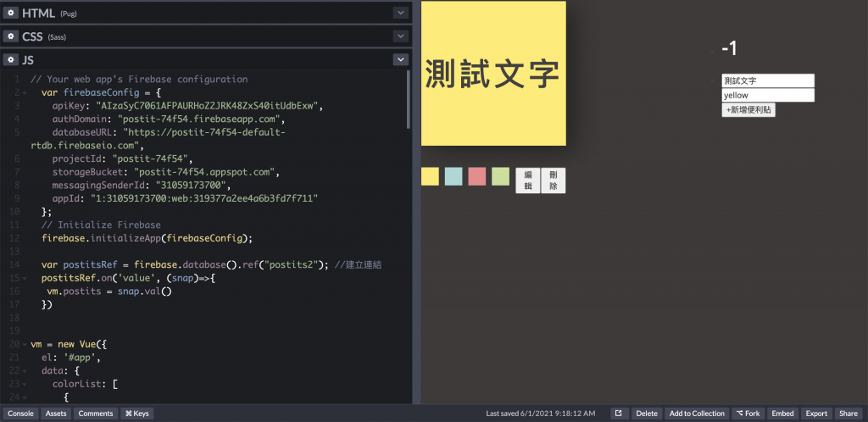Open JS editor settings gear

click(x=10, y=59)
